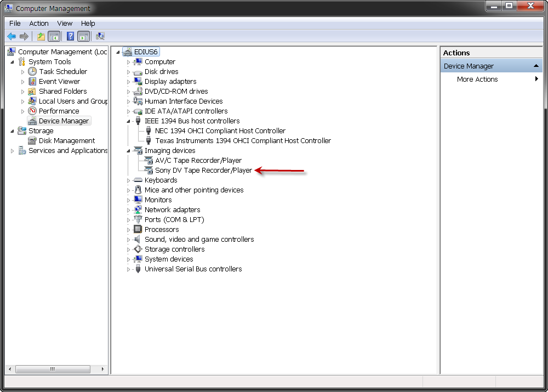Open the Help question mark toolbar icon

pos(70,36)
